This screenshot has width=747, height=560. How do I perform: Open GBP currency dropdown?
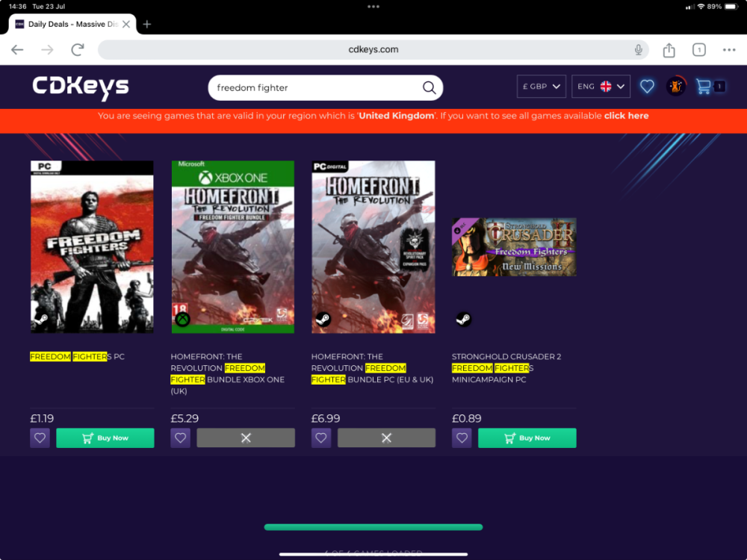click(541, 87)
